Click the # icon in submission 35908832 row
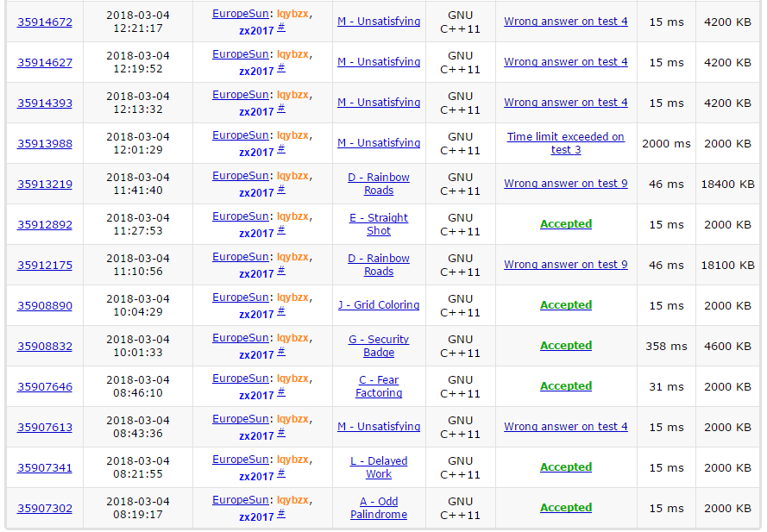767x532 pixels. 281,353
